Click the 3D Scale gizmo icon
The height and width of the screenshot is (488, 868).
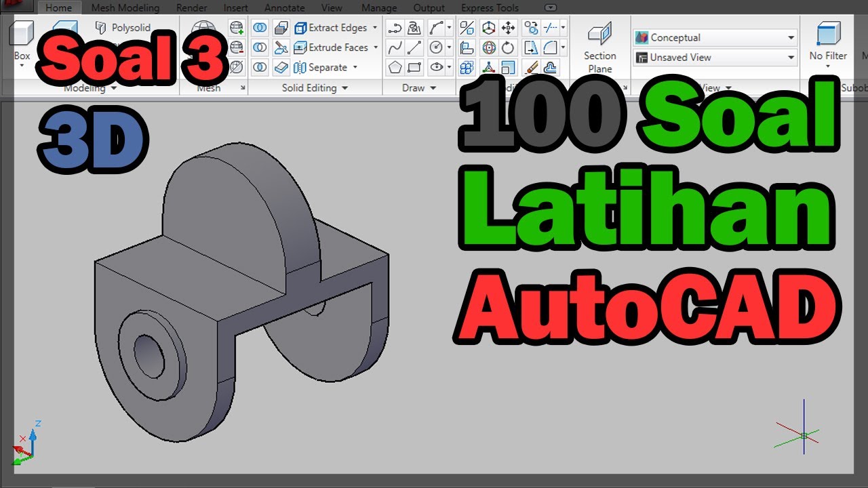point(488,67)
